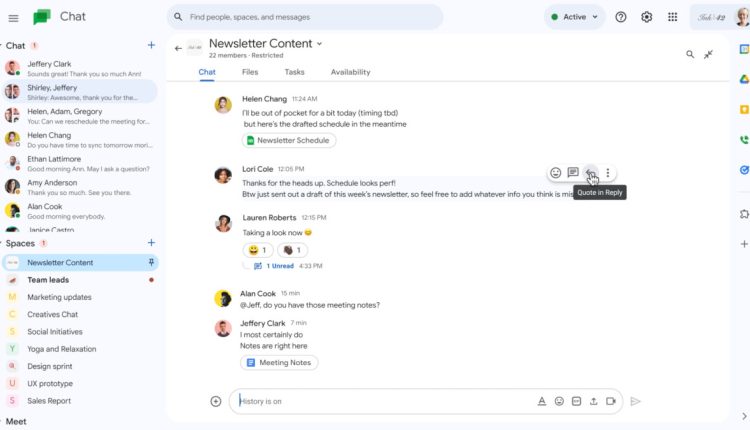The width and height of the screenshot is (750, 430).
Task: Get add-ons with side panel plus
Action: (x=744, y=244)
